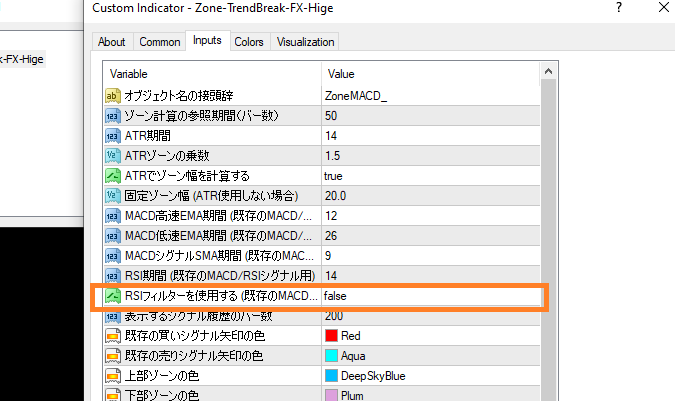Image resolution: width=675 pixels, height=401 pixels.
Task: Click the double-type icon beside ATRゾーンの乗数
Action: (x=113, y=156)
